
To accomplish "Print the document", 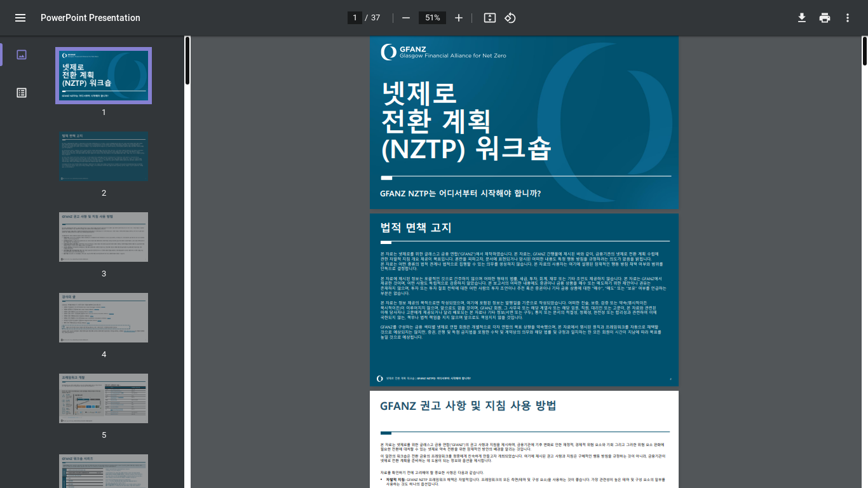I will (x=825, y=18).
